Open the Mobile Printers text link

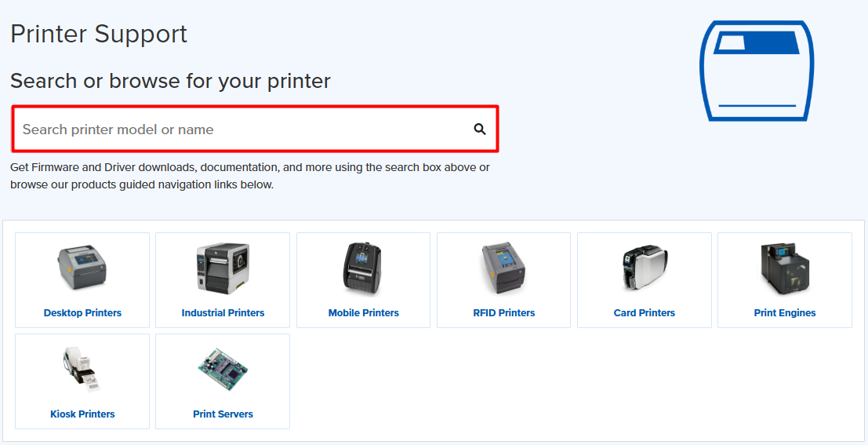tap(363, 313)
